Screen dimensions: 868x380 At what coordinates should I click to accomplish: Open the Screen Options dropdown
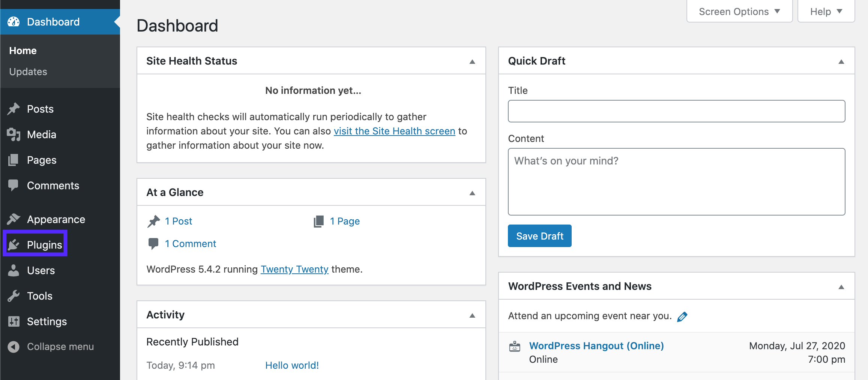click(x=739, y=11)
